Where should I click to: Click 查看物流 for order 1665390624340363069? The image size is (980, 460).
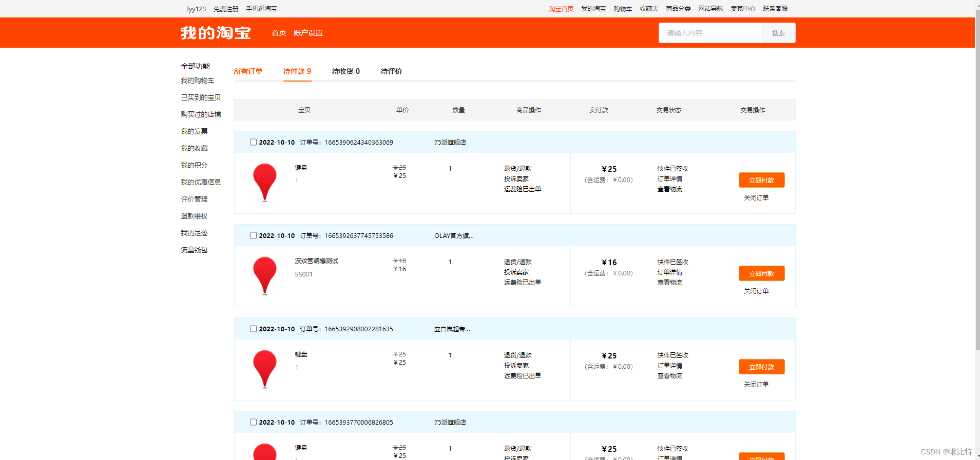670,189
